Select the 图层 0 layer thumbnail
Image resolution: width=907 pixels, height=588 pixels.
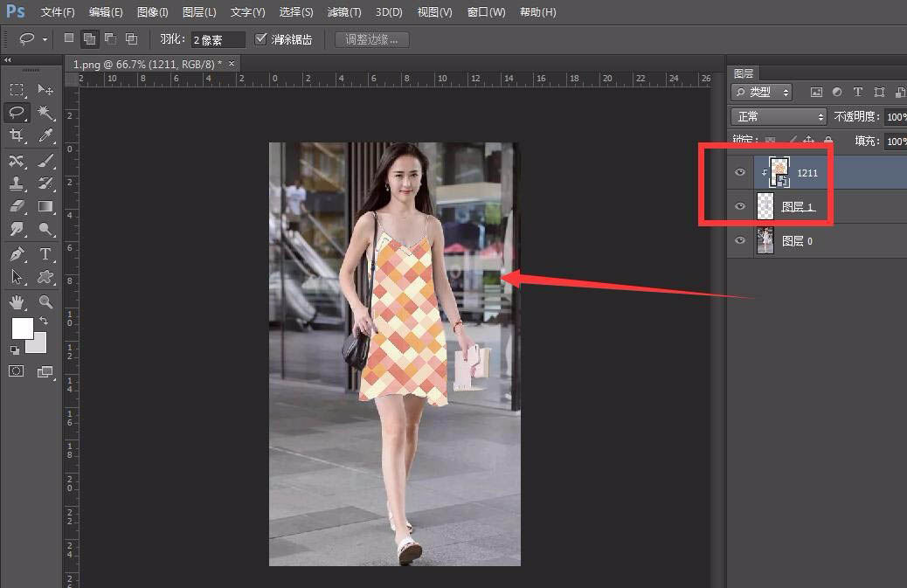click(x=765, y=240)
